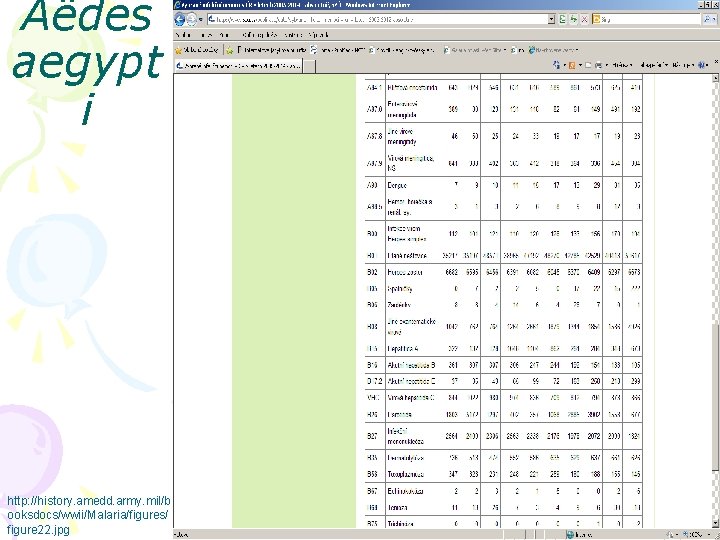The height and width of the screenshot is (540, 720).
Task: Open the Nástroje command bar menu
Action: tap(683, 65)
